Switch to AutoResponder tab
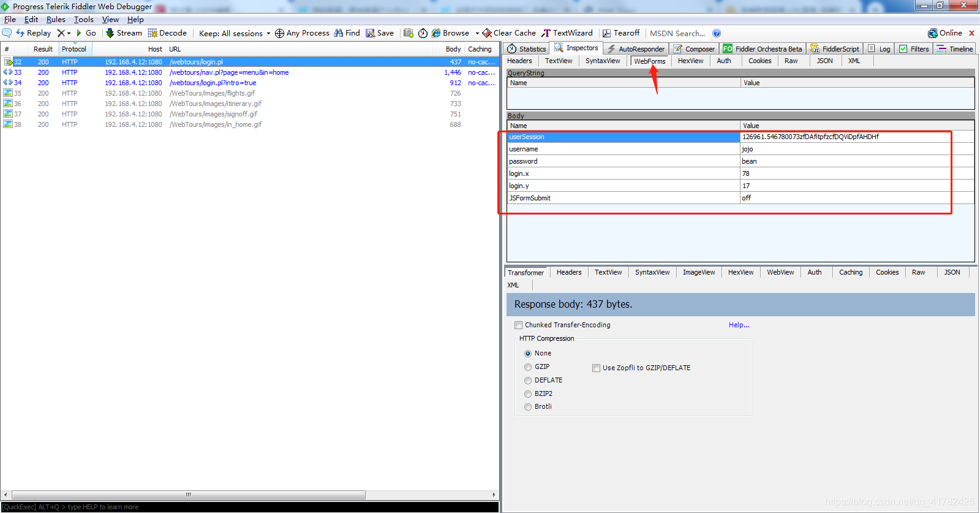The height and width of the screenshot is (513, 980). tap(636, 49)
